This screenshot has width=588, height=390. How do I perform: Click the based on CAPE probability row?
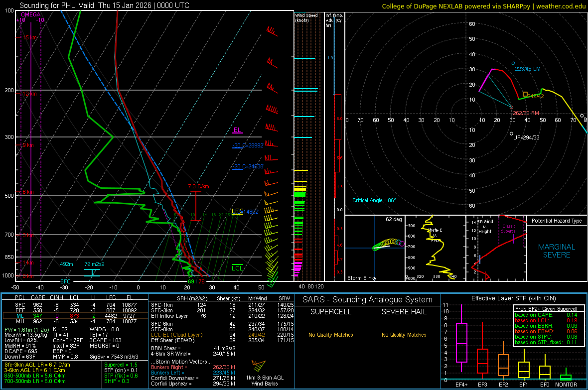click(x=546, y=315)
